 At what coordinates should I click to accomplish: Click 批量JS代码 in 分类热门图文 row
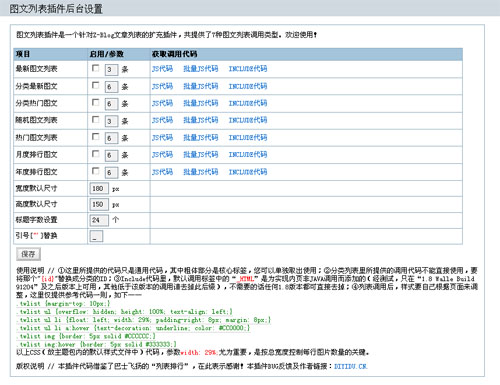pyautogui.click(x=201, y=103)
